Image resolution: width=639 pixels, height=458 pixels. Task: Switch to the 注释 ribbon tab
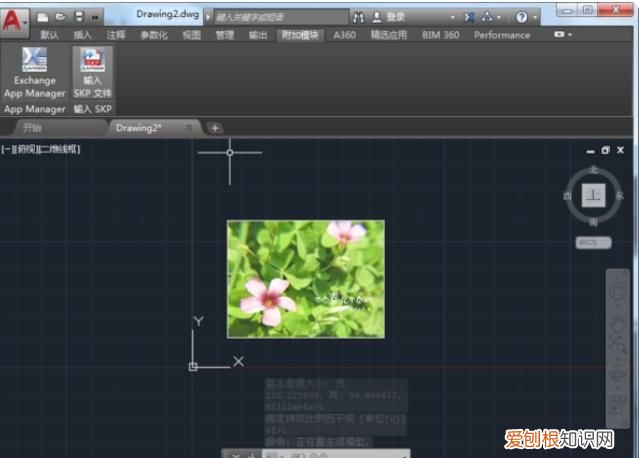(116, 35)
